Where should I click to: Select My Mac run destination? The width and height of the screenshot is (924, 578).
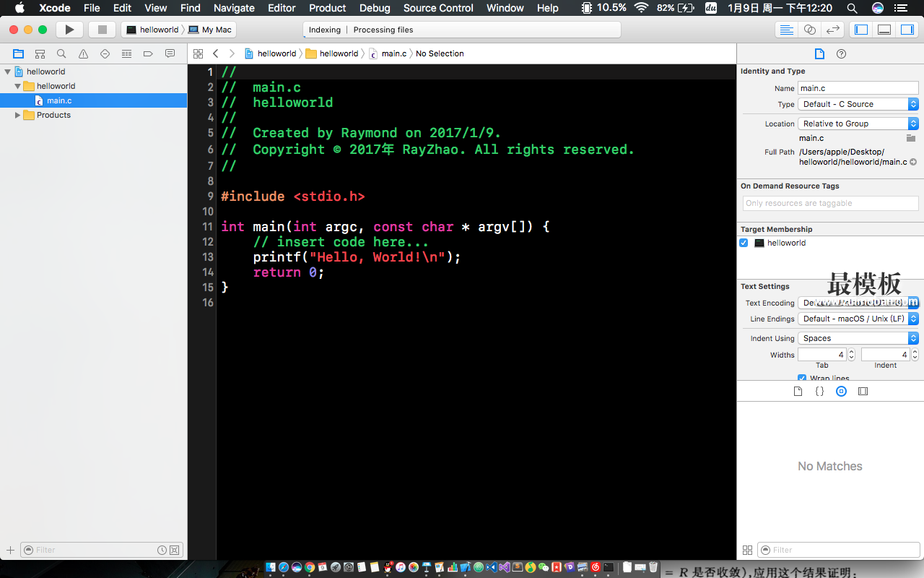coord(211,30)
